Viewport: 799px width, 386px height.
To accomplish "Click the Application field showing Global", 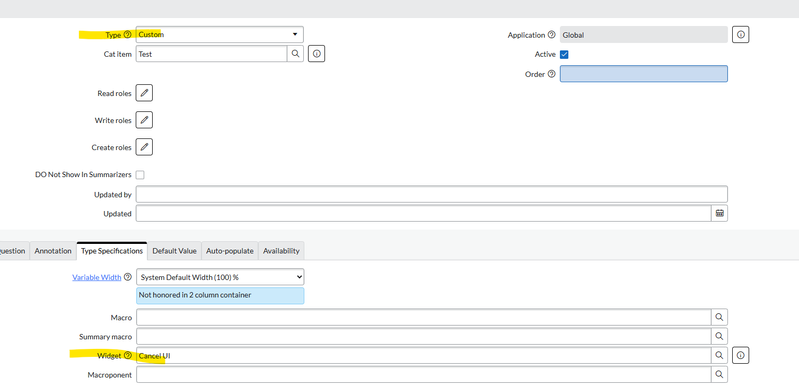I will 644,35.
